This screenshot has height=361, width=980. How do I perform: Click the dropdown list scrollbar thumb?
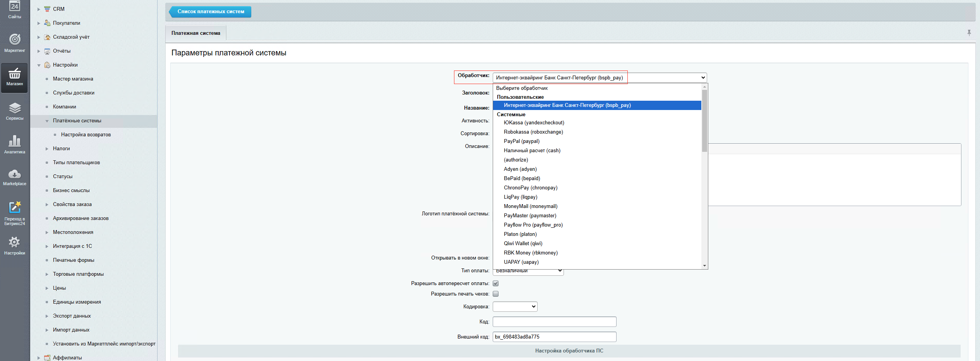pos(704,120)
